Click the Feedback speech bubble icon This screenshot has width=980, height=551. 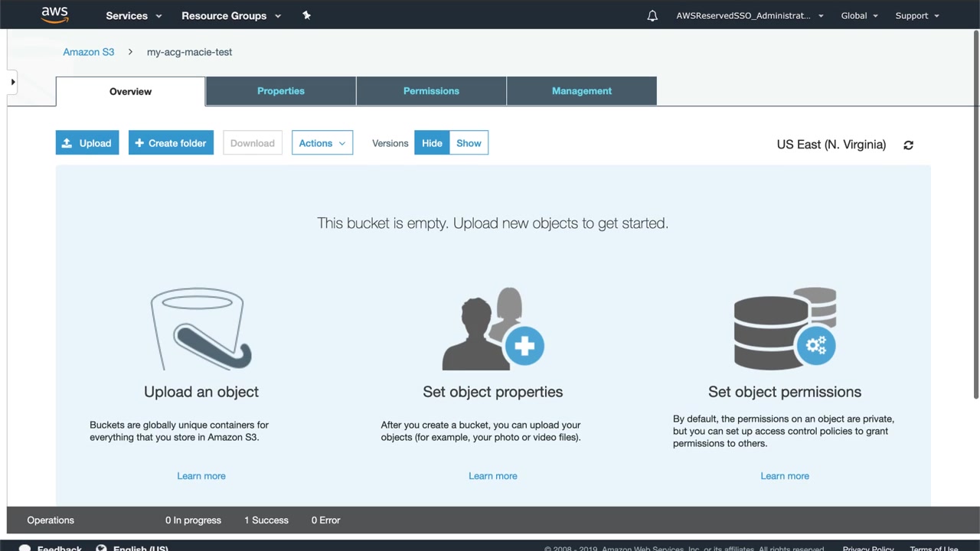24,548
